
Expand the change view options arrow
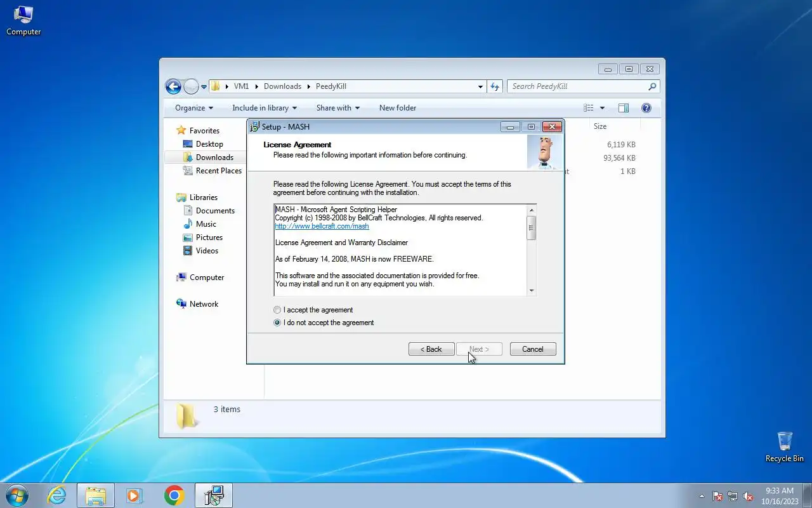602,108
